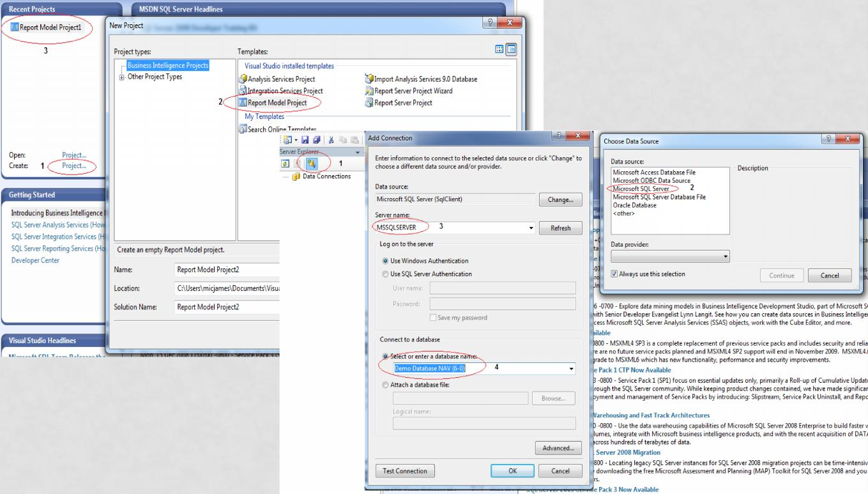Image resolution: width=868 pixels, height=494 pixels.
Task: Open SQL Server Reporting Services link
Action: 58,248
